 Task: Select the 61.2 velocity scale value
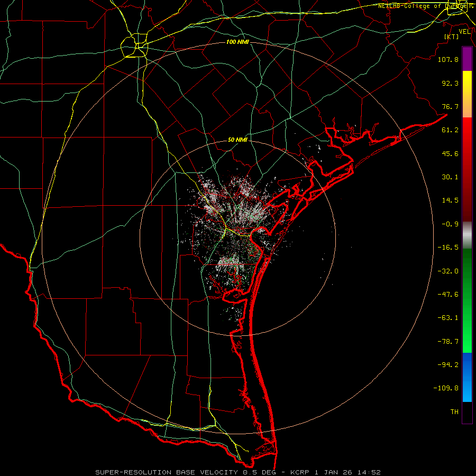pyautogui.click(x=450, y=130)
